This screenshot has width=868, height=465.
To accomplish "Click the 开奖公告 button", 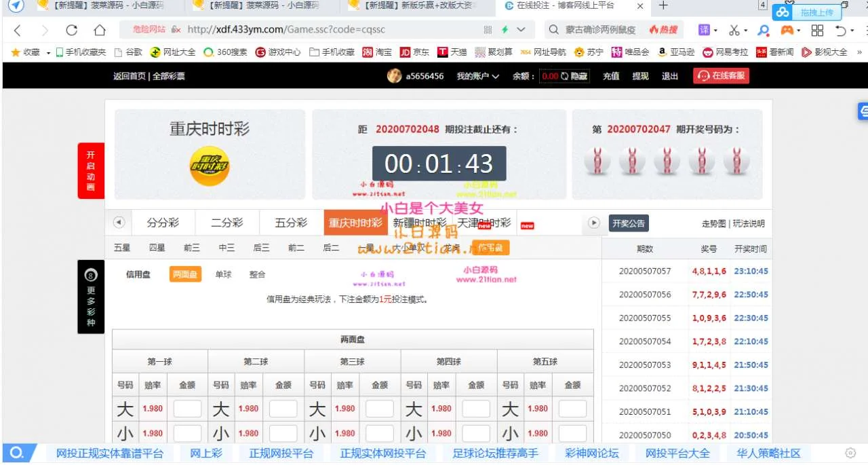I will (x=629, y=223).
